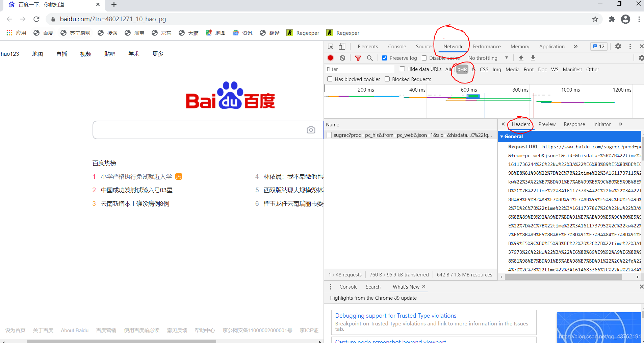Open the Regexper bookmark next to 翻译

click(303, 33)
